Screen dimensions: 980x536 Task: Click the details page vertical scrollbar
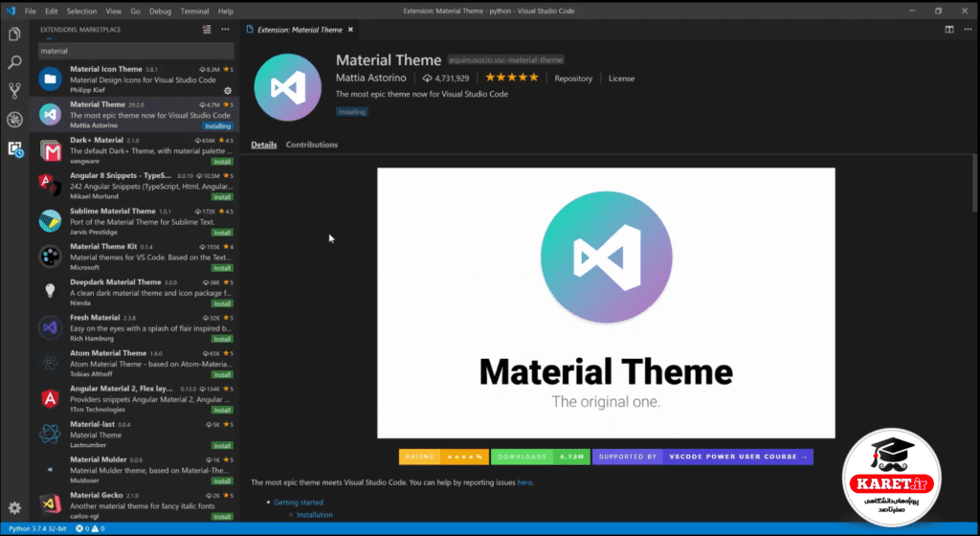click(x=976, y=185)
